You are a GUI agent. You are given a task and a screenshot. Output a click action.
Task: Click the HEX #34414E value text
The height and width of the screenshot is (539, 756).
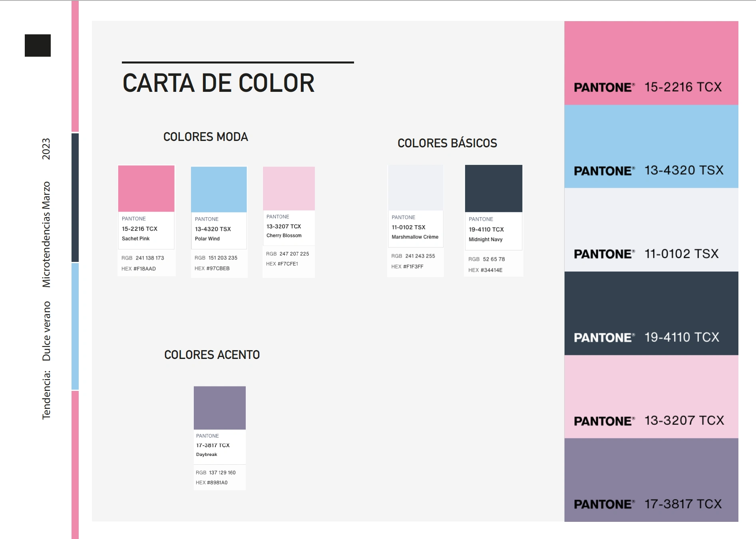pos(485,270)
